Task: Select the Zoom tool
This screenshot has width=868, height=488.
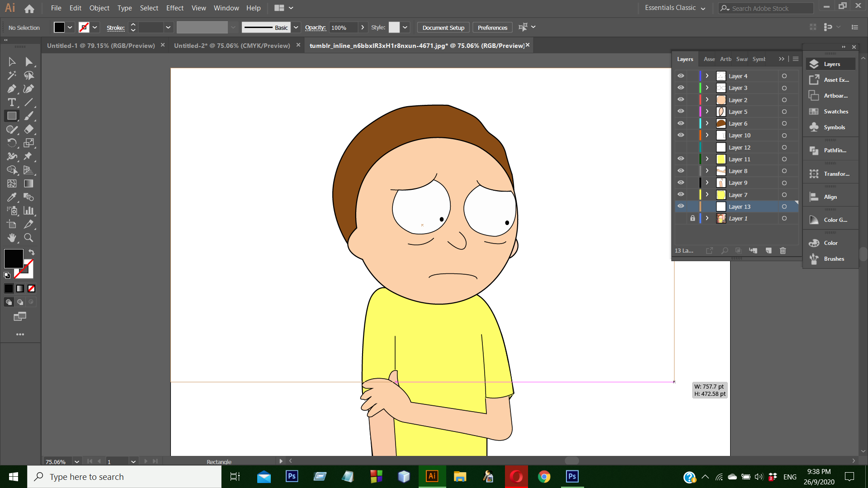Action: click(29, 238)
